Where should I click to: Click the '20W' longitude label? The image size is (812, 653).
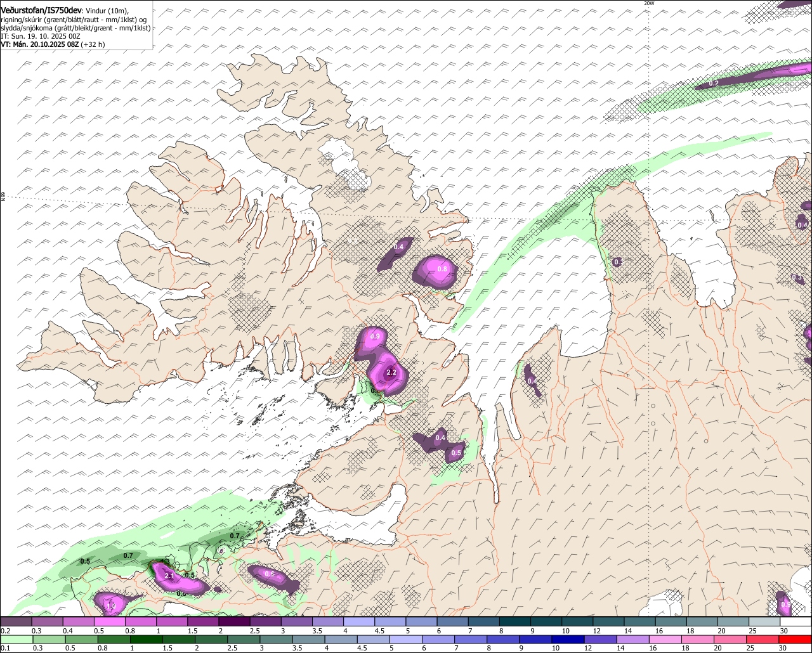click(x=648, y=3)
